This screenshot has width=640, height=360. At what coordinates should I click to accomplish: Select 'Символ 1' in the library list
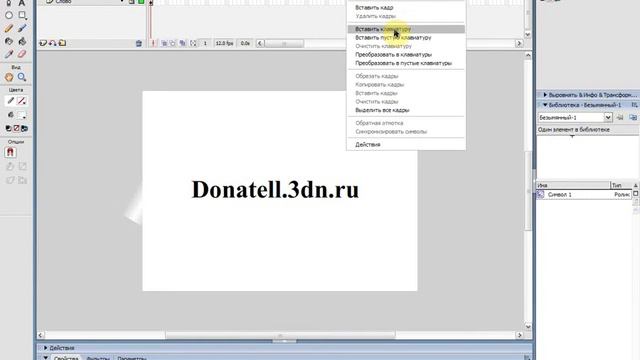pyautogui.click(x=584, y=195)
